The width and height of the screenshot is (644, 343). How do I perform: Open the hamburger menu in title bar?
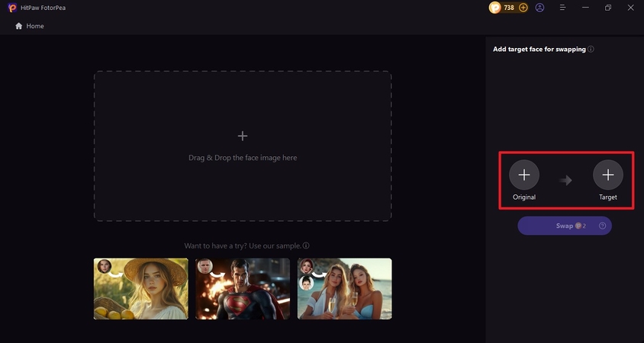tap(562, 8)
